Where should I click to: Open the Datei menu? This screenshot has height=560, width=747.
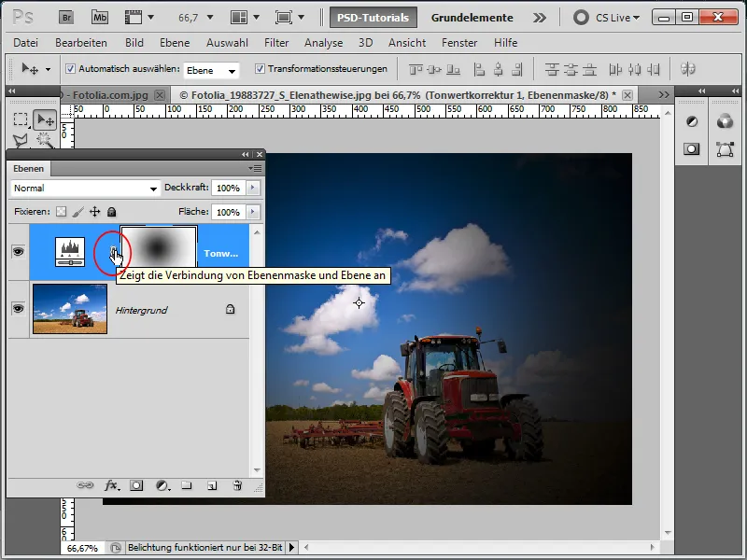pyautogui.click(x=25, y=43)
